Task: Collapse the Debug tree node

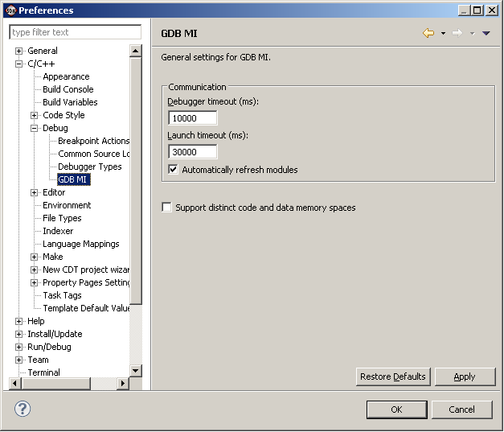Action: pos(35,128)
